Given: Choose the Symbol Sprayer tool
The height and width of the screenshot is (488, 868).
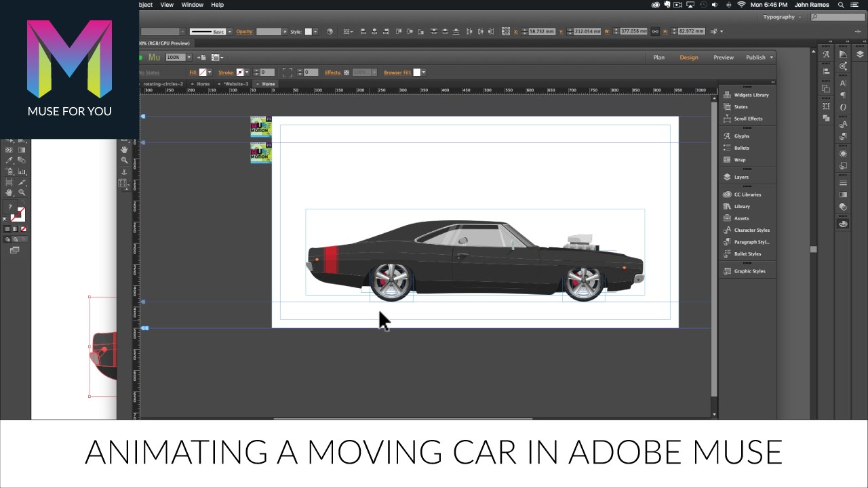Looking at the screenshot, I should [9, 171].
